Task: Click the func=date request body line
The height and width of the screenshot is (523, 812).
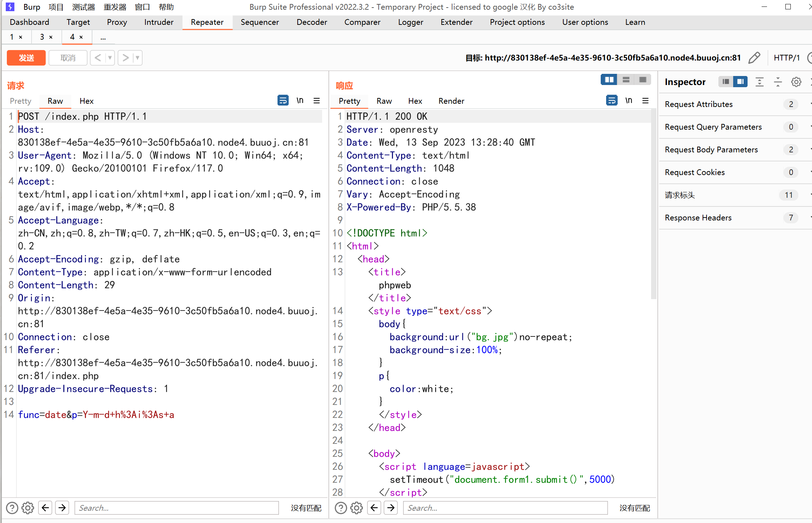Action: [96, 415]
